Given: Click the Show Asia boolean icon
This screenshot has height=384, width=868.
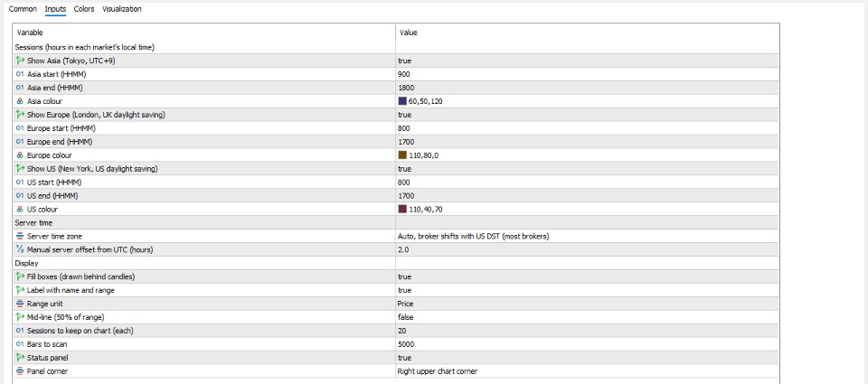Looking at the screenshot, I should [21, 61].
